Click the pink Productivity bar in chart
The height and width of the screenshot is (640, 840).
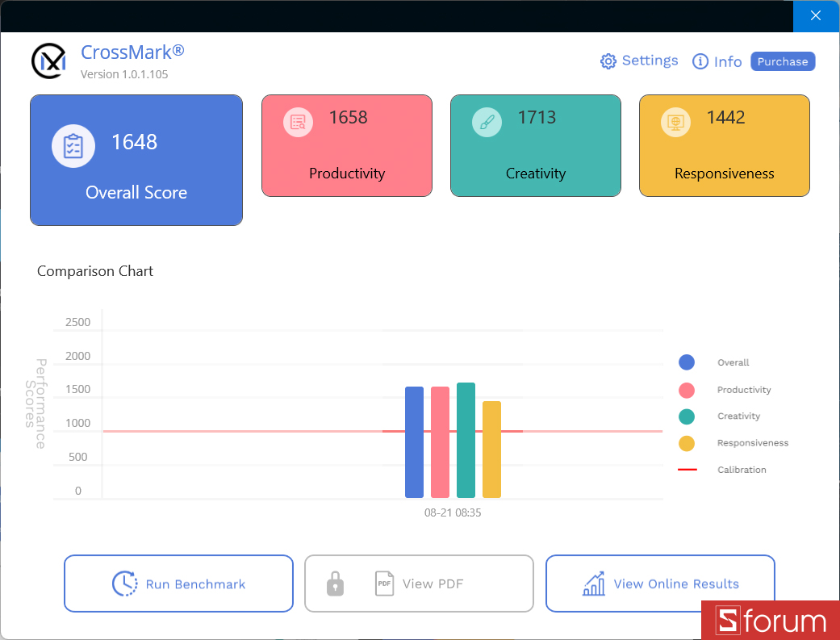tap(440, 442)
